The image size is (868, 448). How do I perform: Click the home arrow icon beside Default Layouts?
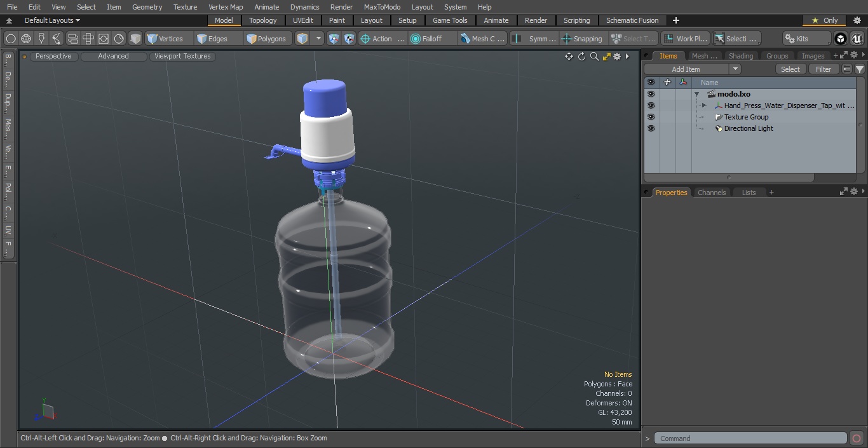10,20
